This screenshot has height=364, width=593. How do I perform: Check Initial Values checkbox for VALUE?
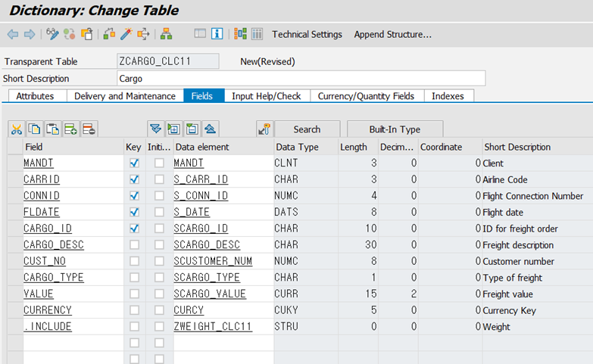[159, 294]
